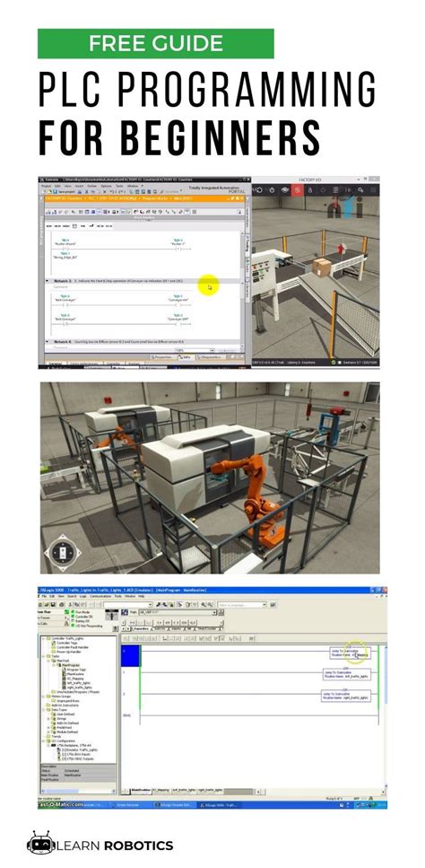Open the Online menu in TIA Portal
The height and width of the screenshot is (868, 425).
pyautogui.click(x=92, y=186)
